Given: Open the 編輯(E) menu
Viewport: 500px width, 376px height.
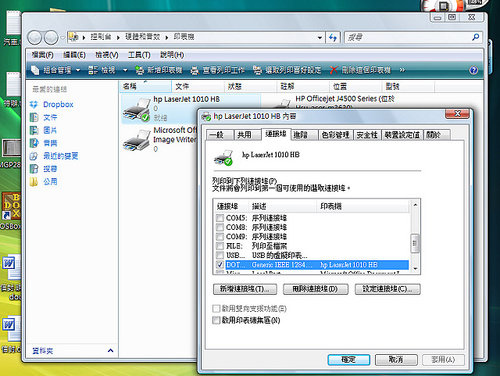Looking at the screenshot, I should coord(74,55).
